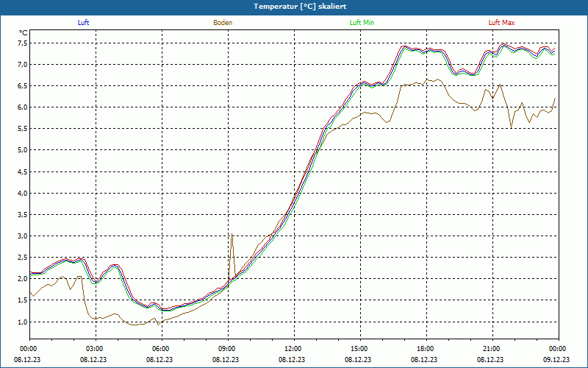Click the 6,5 y-axis value
The height and width of the screenshot is (368, 588).
(23, 86)
